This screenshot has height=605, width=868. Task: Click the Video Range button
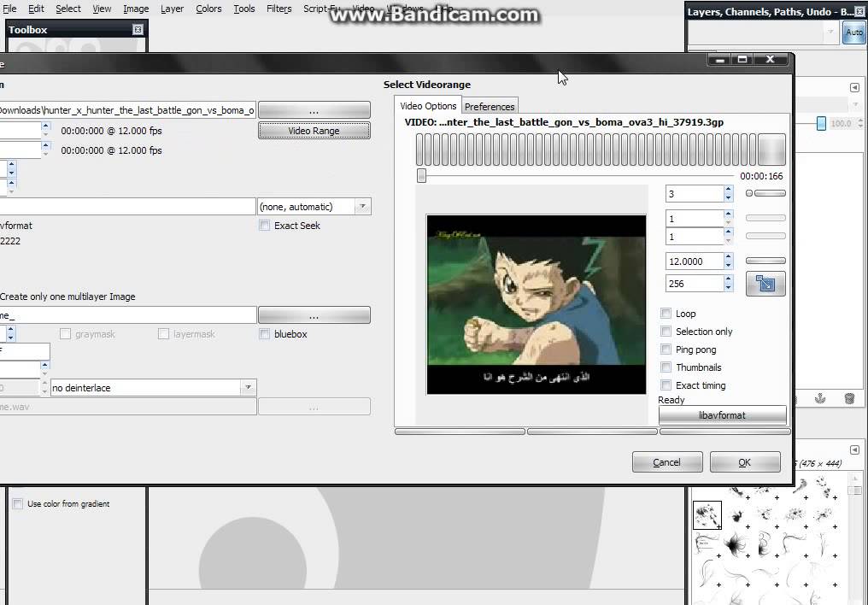coord(314,131)
